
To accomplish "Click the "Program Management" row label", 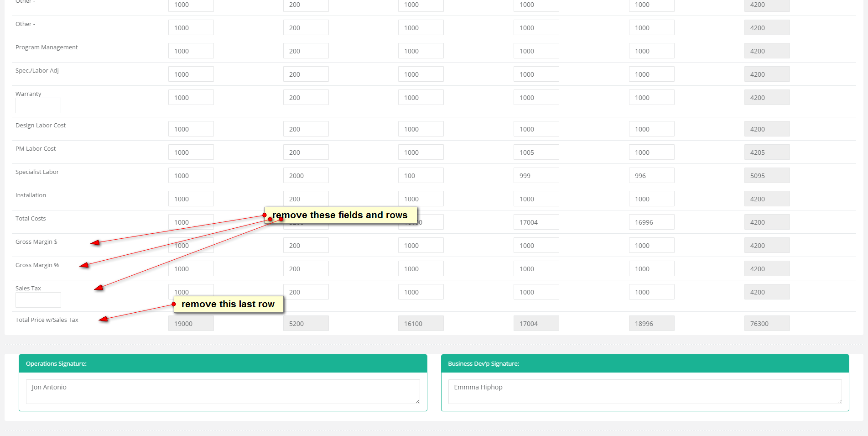I will click(47, 47).
